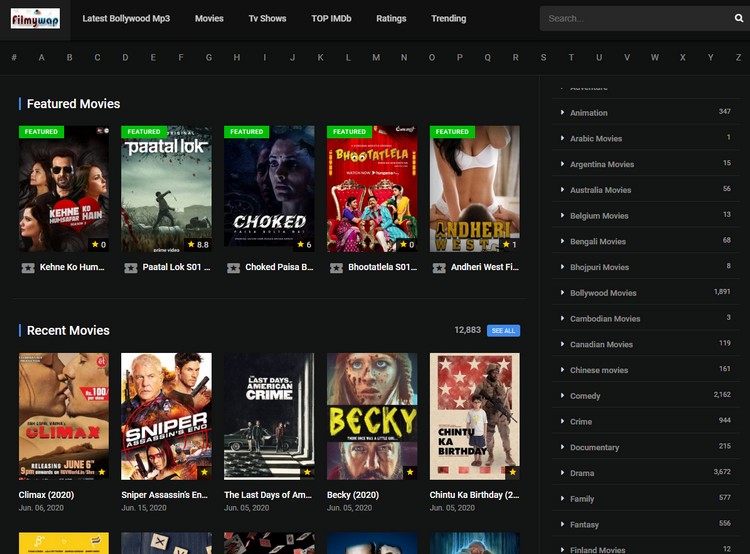Expand the Bhojpuri Movies arrow
Viewport: 750px width, 554px height.
pos(562,267)
